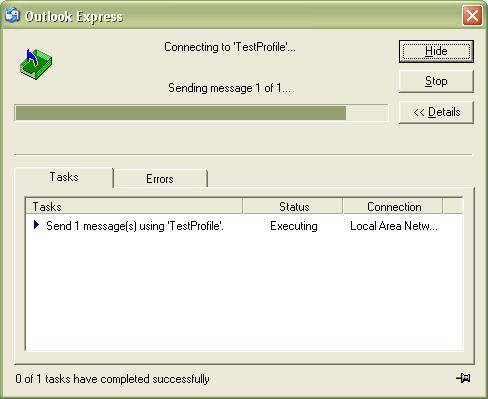Click the "Local Area Netw..." connection cell

point(394,226)
